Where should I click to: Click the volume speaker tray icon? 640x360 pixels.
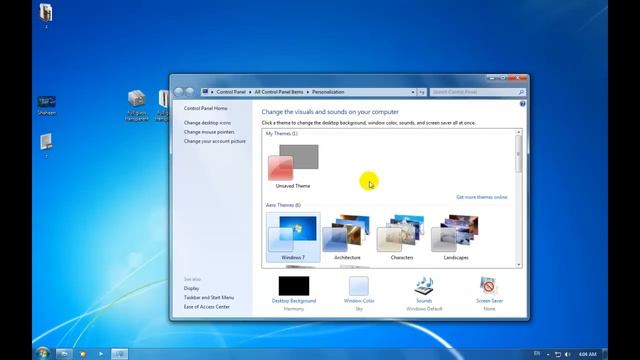pyautogui.click(x=567, y=354)
